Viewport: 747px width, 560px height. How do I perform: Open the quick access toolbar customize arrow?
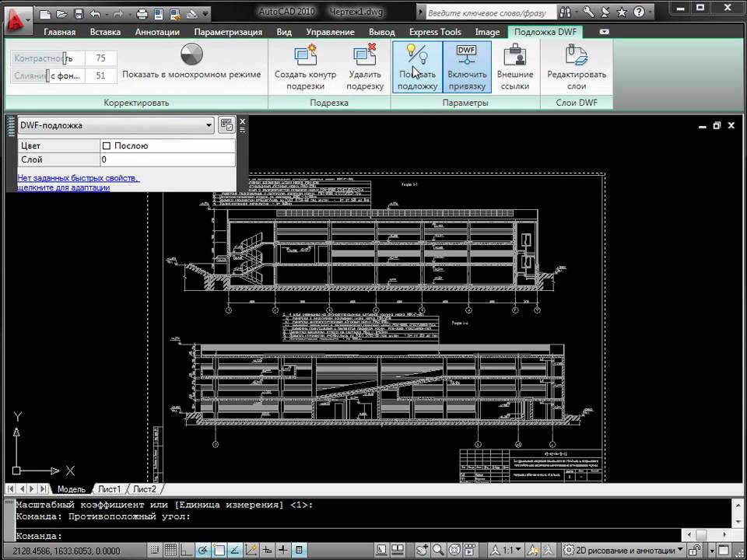[205, 14]
